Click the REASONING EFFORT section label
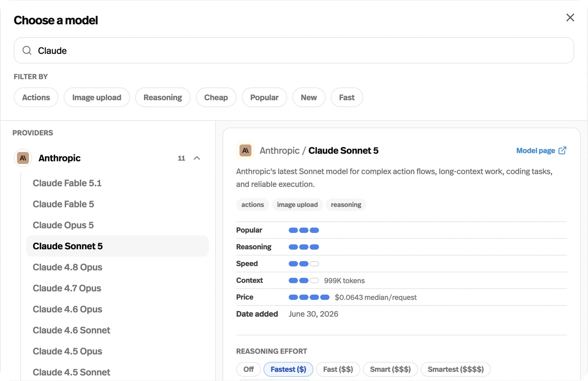This screenshot has width=588, height=381. point(272,351)
